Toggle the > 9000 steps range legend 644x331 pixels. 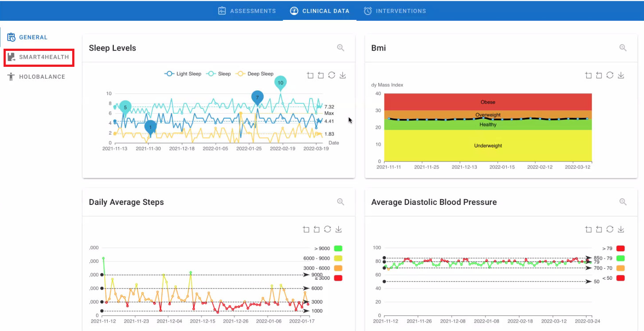coord(329,249)
